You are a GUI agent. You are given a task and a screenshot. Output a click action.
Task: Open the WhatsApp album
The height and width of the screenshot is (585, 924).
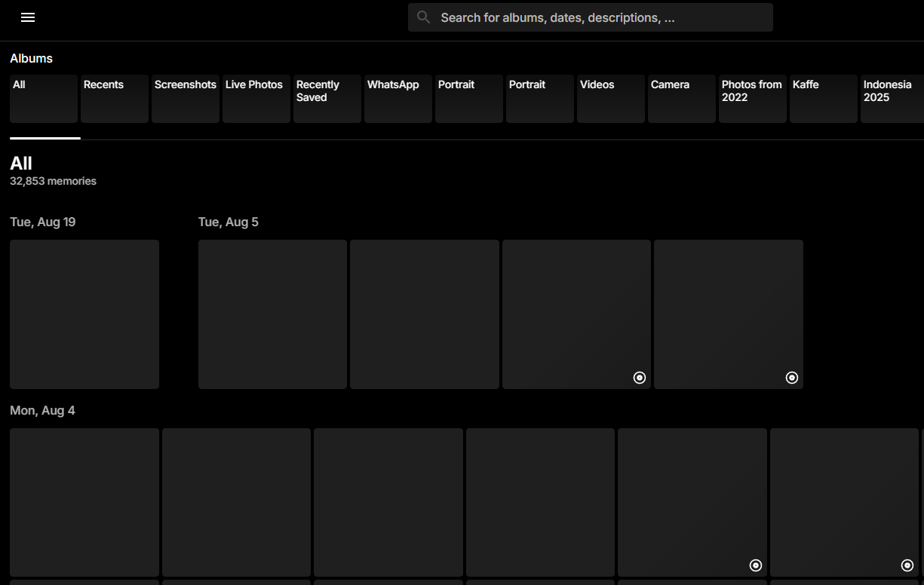[x=398, y=99]
